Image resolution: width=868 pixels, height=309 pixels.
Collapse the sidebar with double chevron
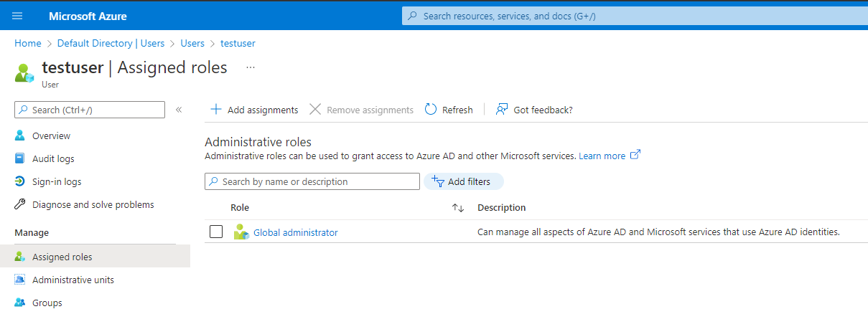(x=179, y=110)
